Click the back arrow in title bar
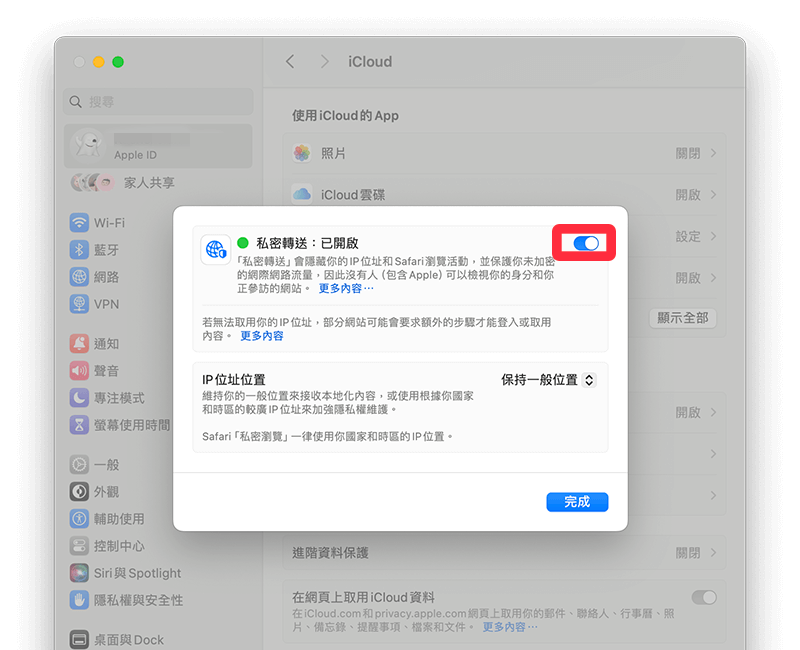Image resolution: width=800 pixels, height=650 pixels. pos(290,62)
